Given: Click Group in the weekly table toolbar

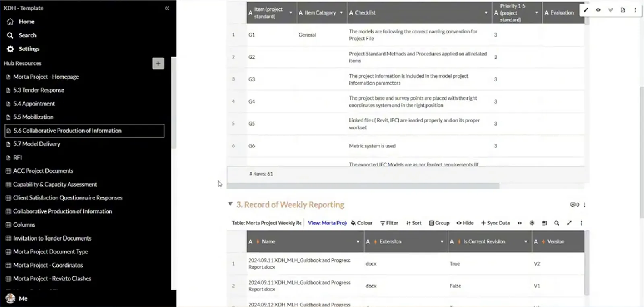Looking at the screenshot, I should (x=439, y=223).
